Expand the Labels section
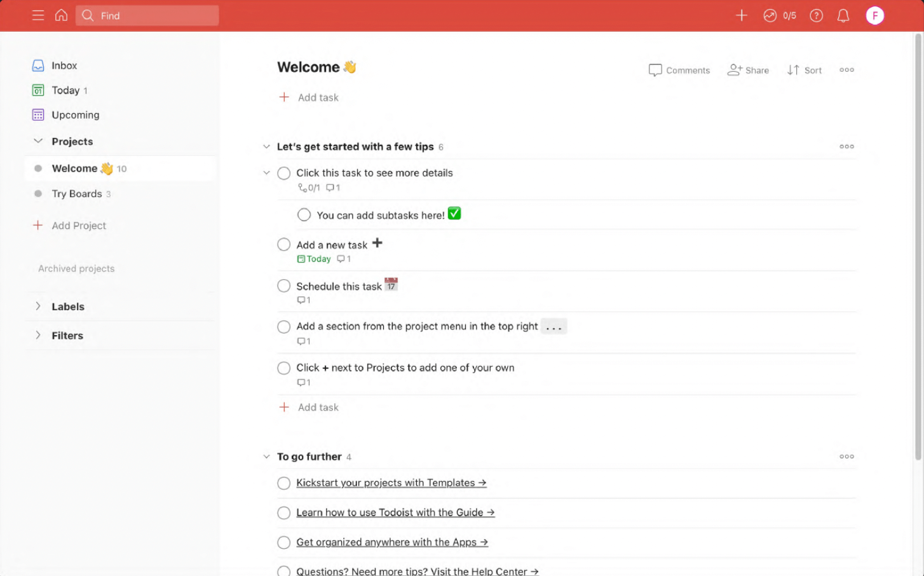 [38, 306]
